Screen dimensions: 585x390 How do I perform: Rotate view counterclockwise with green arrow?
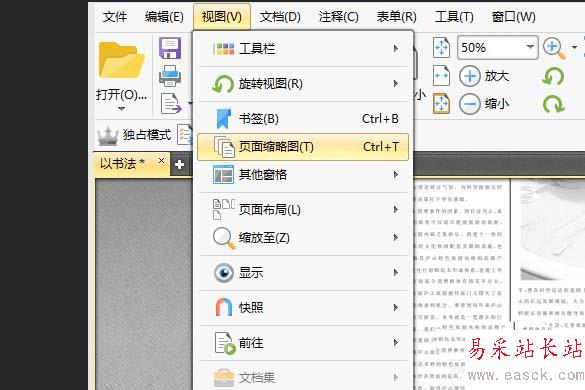pyautogui.click(x=553, y=76)
